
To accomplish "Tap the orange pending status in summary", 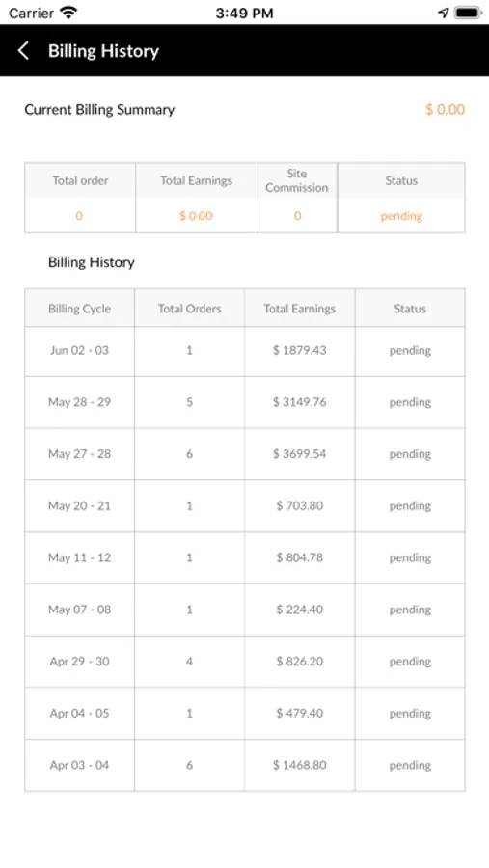I will pos(401,216).
